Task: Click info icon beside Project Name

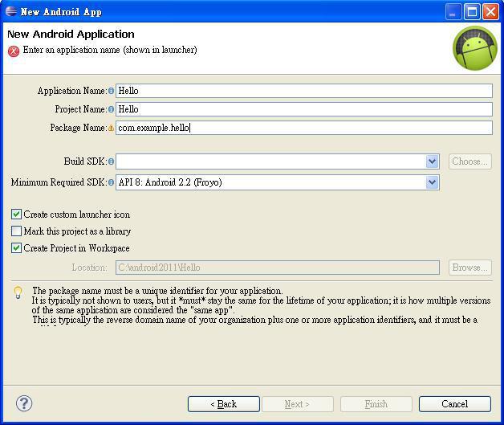Action: click(x=111, y=110)
